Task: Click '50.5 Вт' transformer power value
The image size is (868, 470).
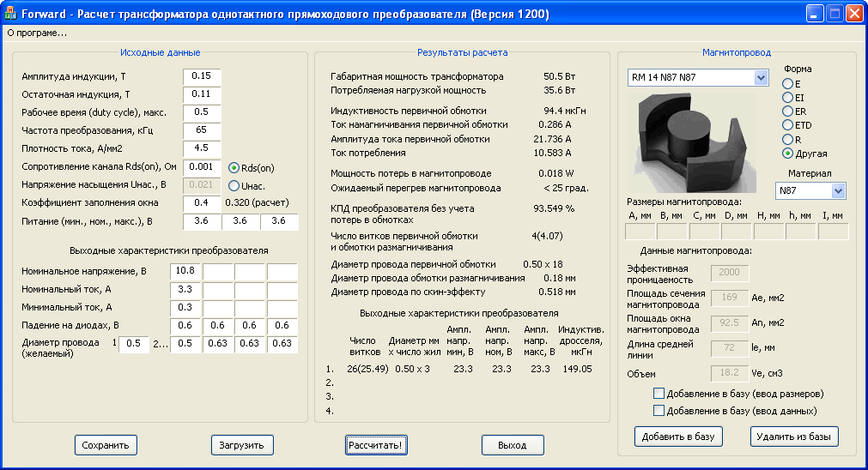Action: [x=559, y=77]
